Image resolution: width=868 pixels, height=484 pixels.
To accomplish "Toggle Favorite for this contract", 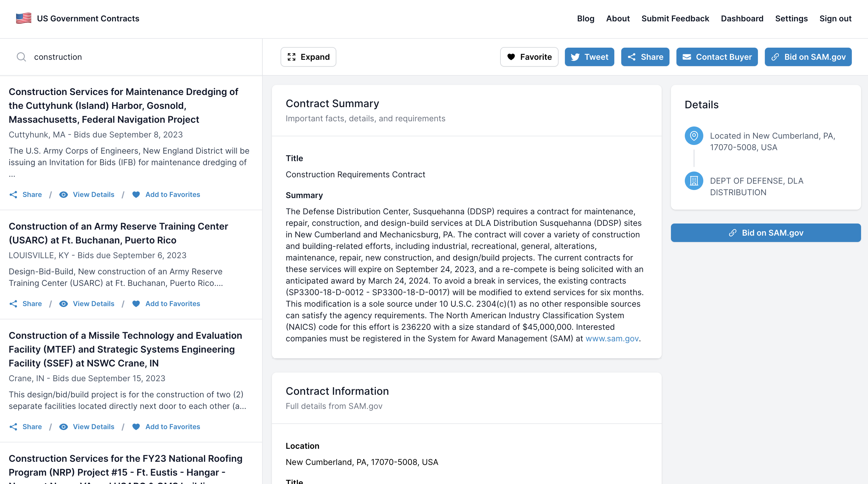I will click(x=529, y=57).
